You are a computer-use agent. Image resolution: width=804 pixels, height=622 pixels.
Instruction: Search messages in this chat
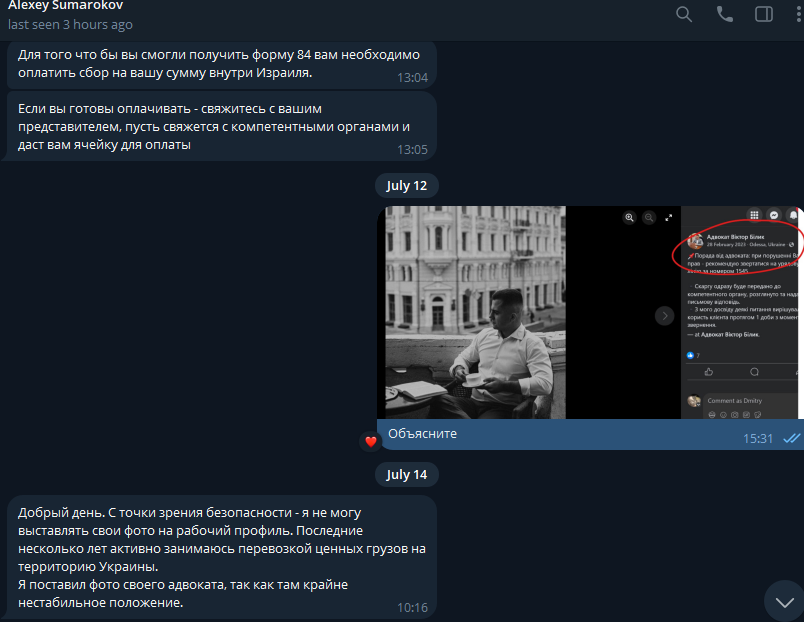pos(684,14)
